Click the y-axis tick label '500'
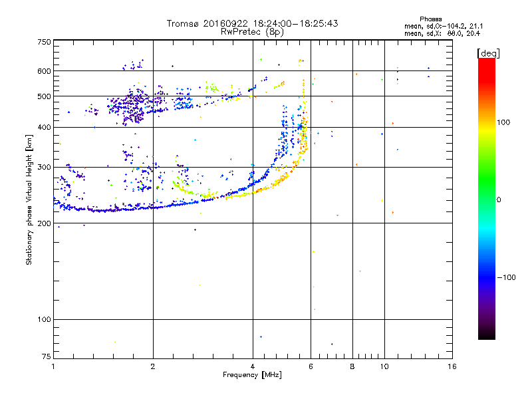 44,96
